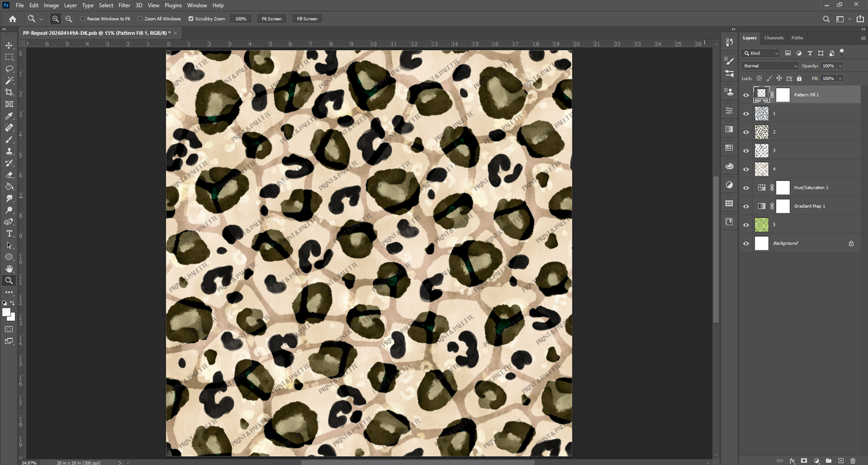
Task: Enable Resize Windows to Fit checkbox
Action: (83, 19)
